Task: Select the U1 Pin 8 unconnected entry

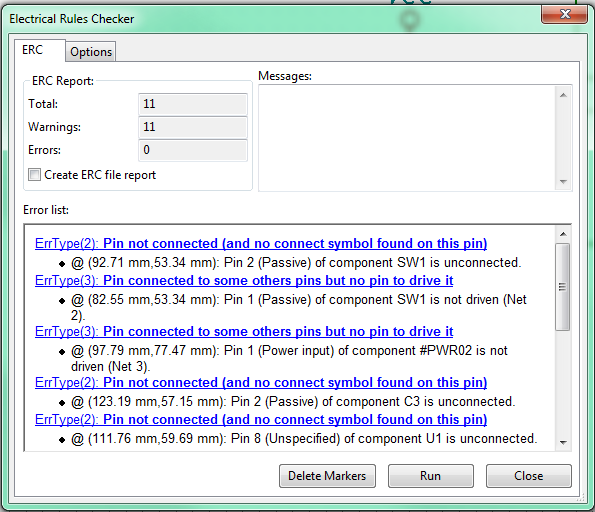Action: pyautogui.click(x=304, y=438)
